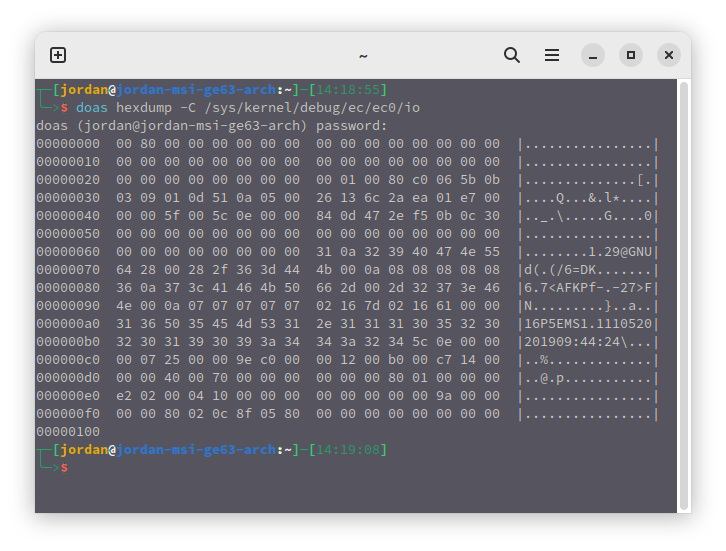Click the timestamp 14:19:08

(348, 450)
